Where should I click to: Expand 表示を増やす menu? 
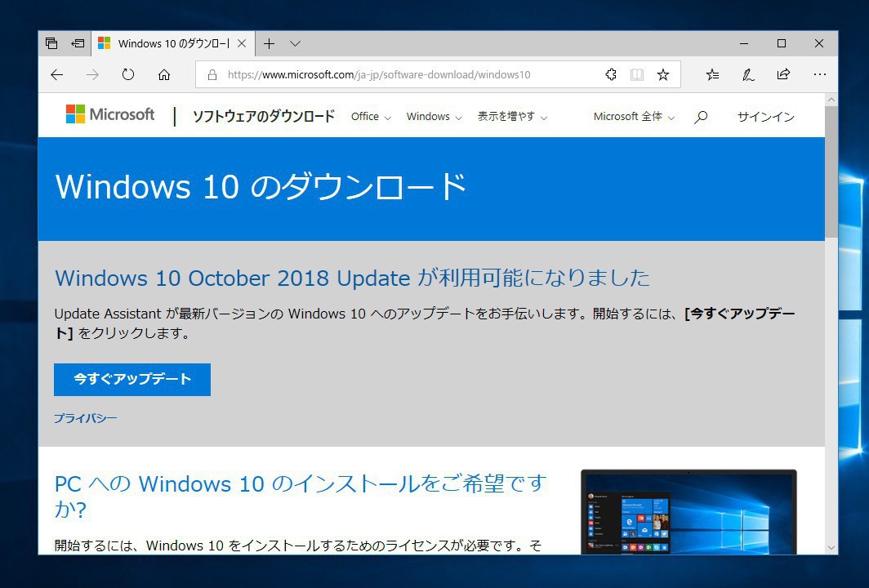point(512,117)
